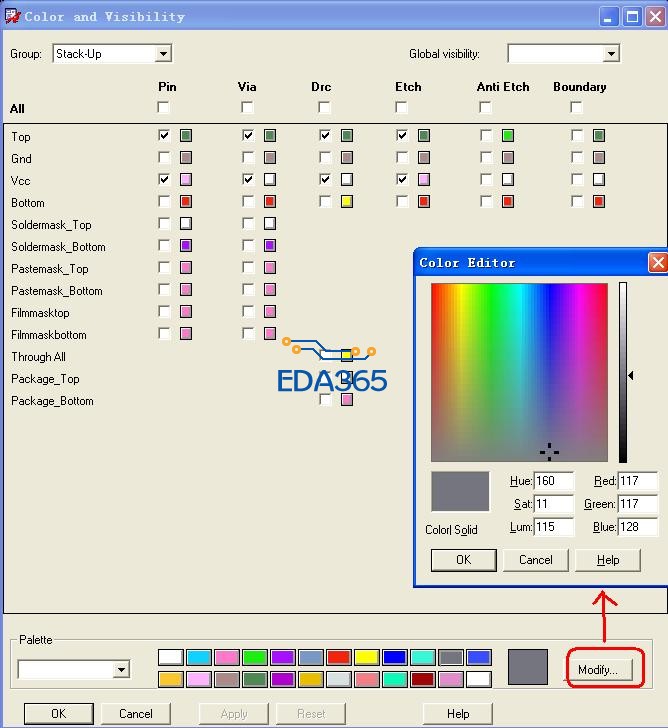Click Bottom layer Drc yellow swatch
The height and width of the screenshot is (728, 668).
pos(347,202)
